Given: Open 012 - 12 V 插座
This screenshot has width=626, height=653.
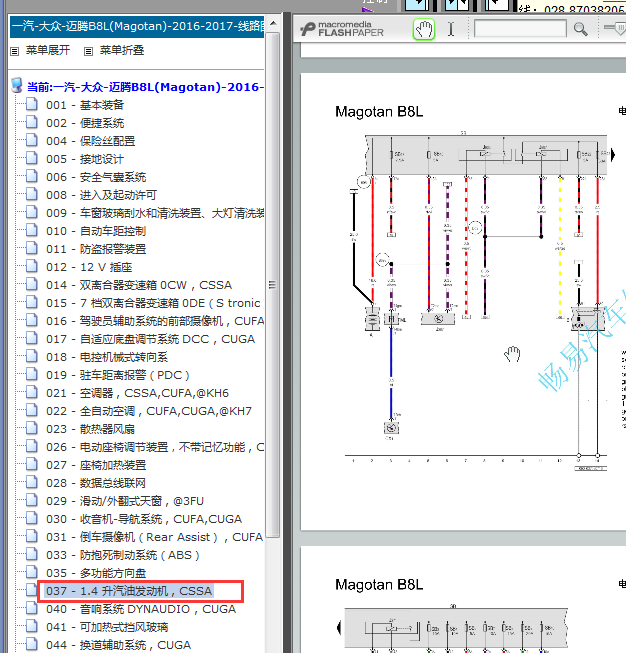Looking at the screenshot, I should 89,267.
